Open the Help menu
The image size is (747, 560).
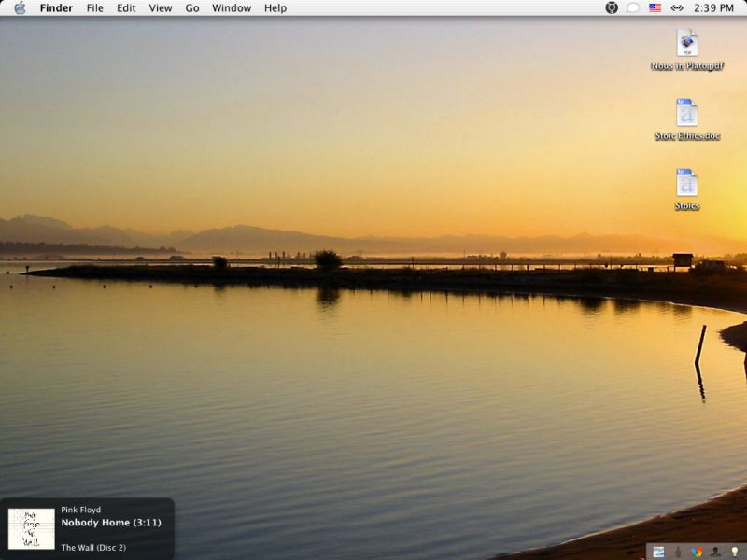(275, 7)
